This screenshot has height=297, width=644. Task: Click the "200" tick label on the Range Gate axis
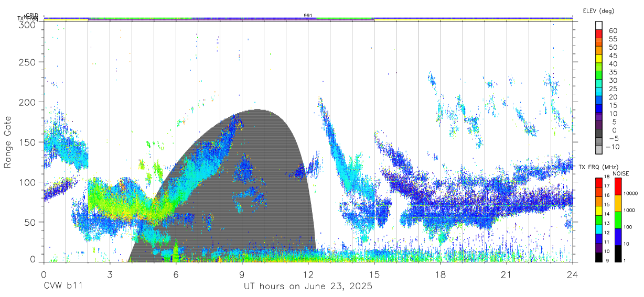pos(27,102)
